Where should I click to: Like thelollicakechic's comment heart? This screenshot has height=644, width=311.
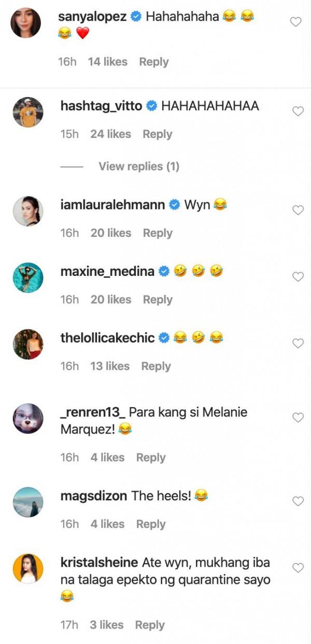tap(298, 343)
